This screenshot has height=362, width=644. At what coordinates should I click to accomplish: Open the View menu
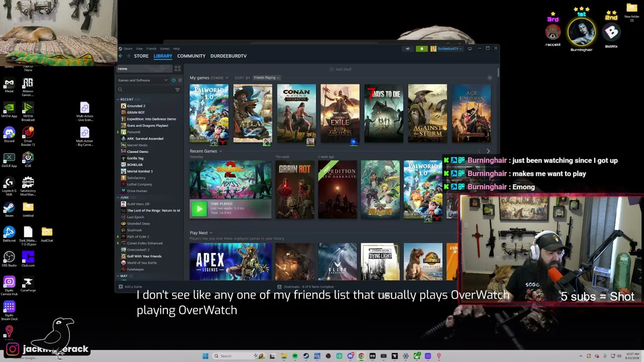[x=139, y=49]
